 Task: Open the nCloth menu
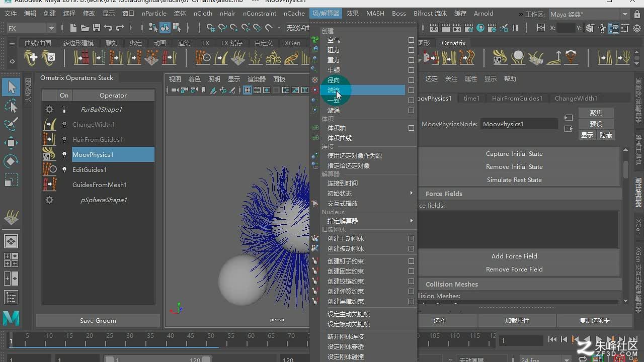203,14
